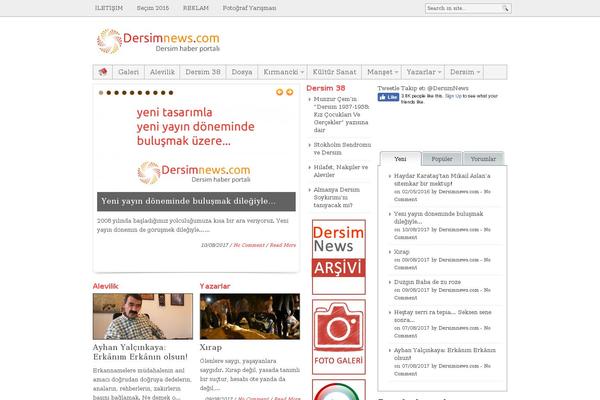Click No Comment under slider article

(249, 245)
